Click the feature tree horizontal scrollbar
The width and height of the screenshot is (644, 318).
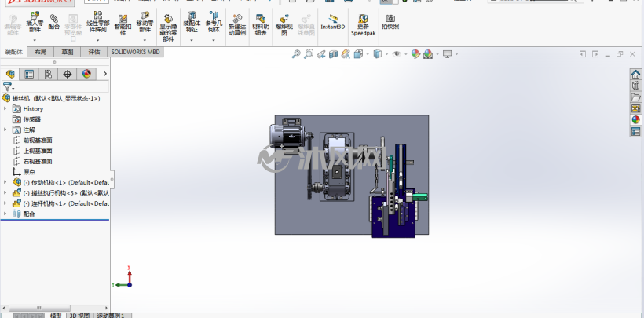pos(39,308)
